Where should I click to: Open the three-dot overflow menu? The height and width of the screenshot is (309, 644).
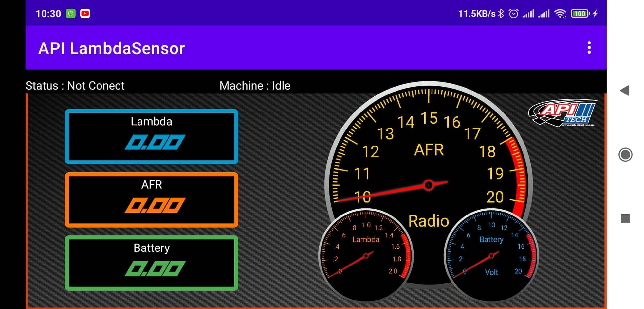[x=589, y=48]
